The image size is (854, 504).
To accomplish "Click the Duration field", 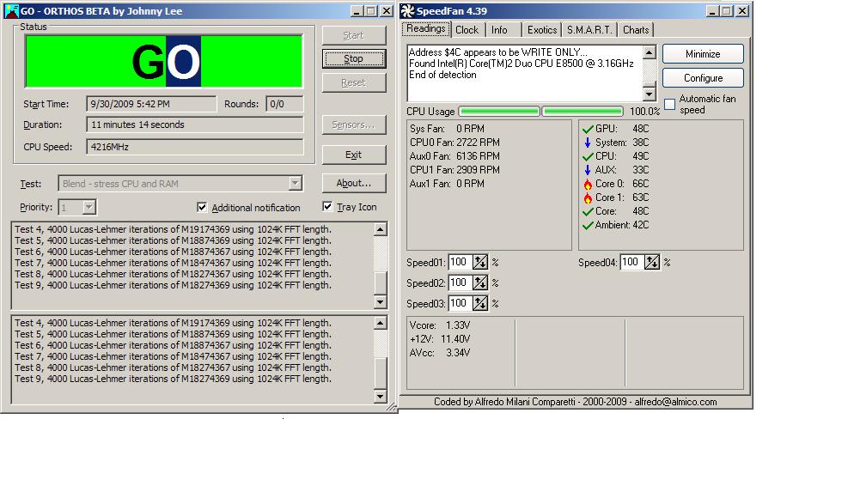I will (194, 124).
